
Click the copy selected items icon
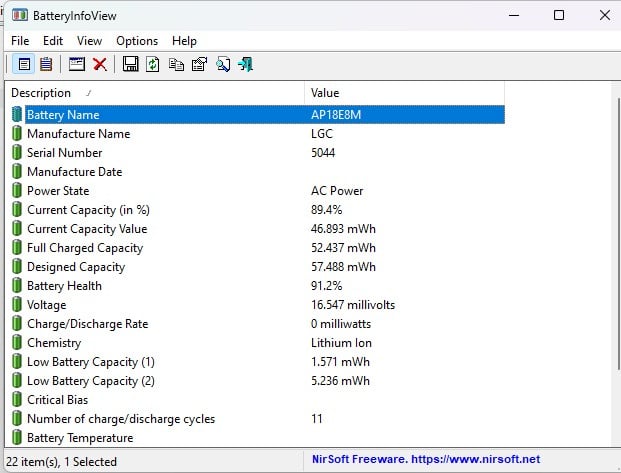[x=176, y=64]
